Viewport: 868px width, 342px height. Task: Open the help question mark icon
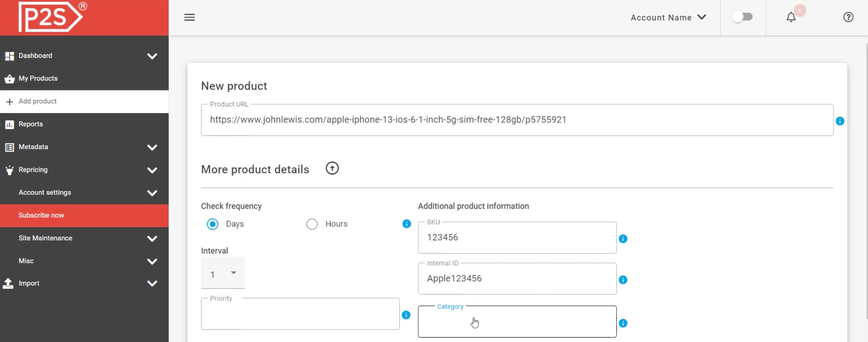click(848, 17)
